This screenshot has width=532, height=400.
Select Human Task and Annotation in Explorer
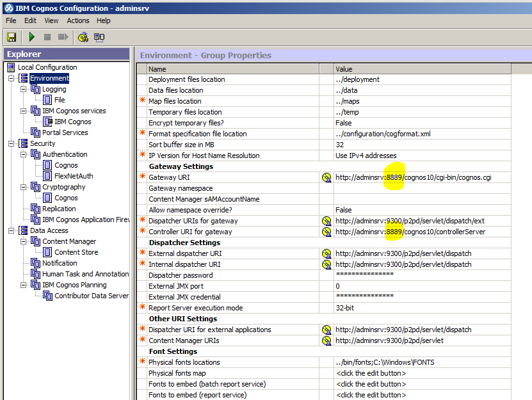pyautogui.click(x=86, y=274)
